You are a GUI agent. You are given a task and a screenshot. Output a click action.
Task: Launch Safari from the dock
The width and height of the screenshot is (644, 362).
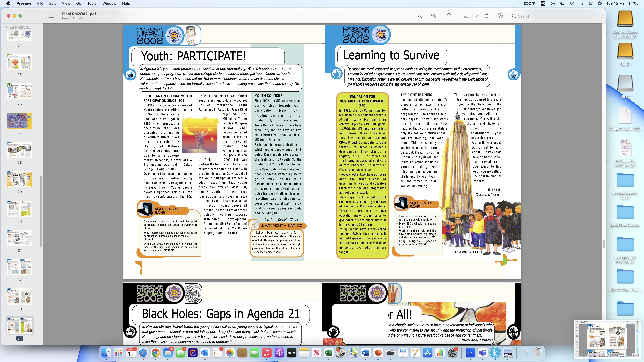pos(143,353)
